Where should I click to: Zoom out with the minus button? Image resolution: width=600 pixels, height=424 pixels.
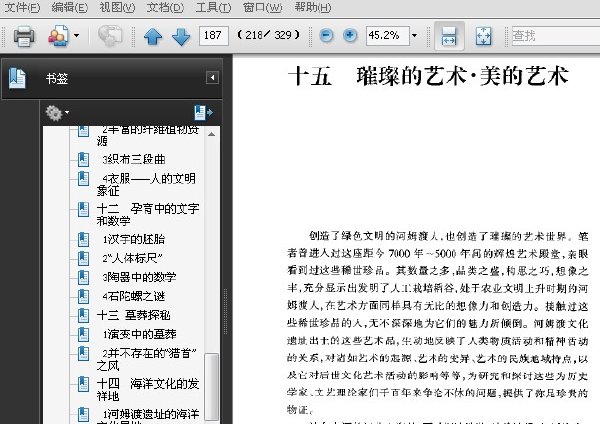326,36
